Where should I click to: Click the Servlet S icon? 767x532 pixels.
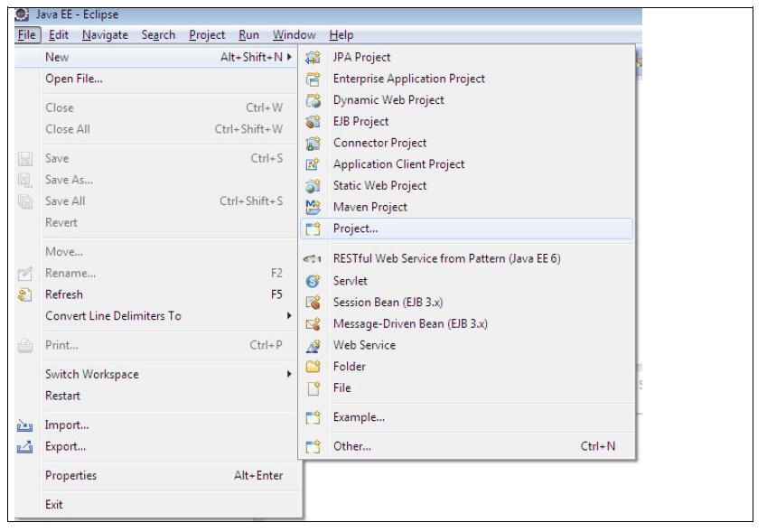pyautogui.click(x=313, y=281)
